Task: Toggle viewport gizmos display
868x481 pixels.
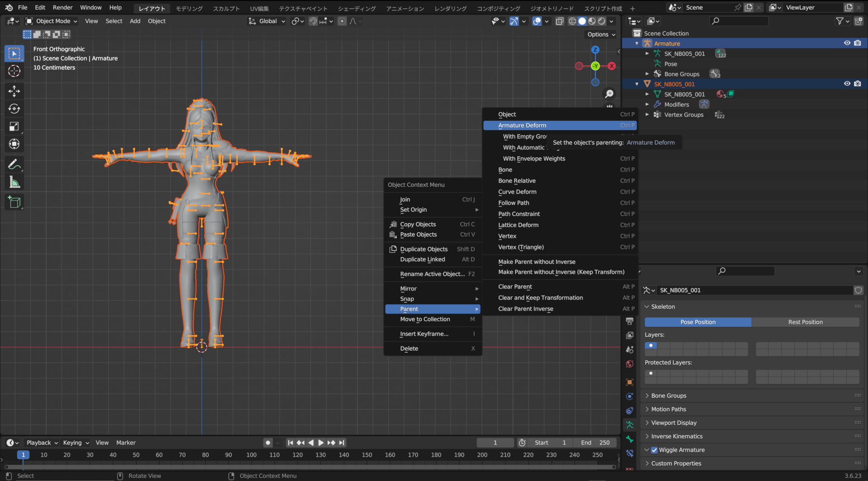Action: [x=514, y=21]
